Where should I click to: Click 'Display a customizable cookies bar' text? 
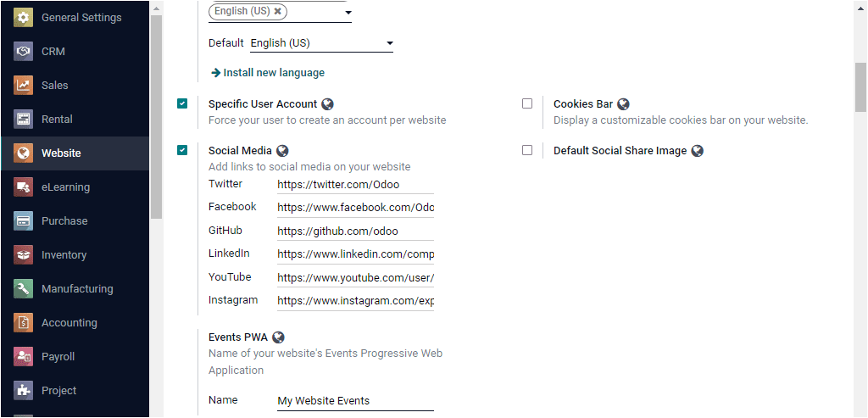[x=681, y=120]
